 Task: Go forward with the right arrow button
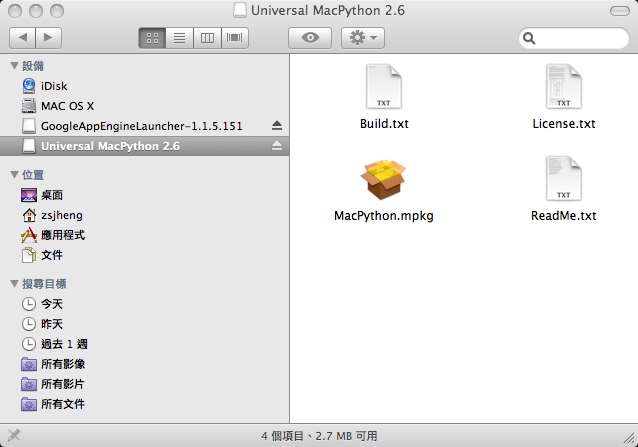click(x=48, y=38)
